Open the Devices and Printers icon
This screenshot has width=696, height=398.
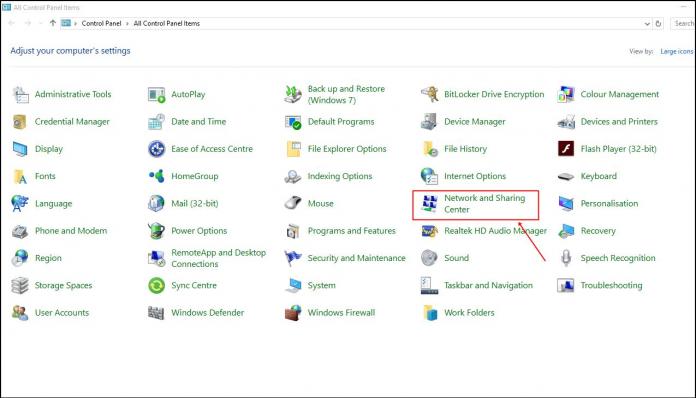(566, 122)
